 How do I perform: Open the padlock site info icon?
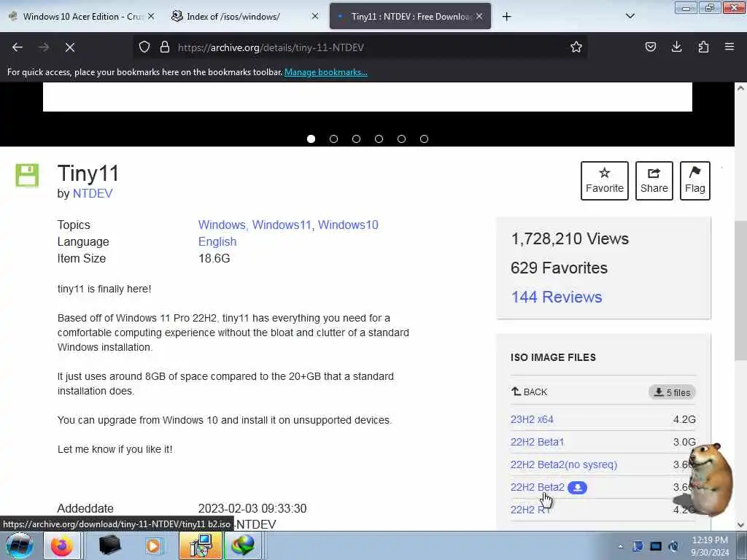click(165, 47)
